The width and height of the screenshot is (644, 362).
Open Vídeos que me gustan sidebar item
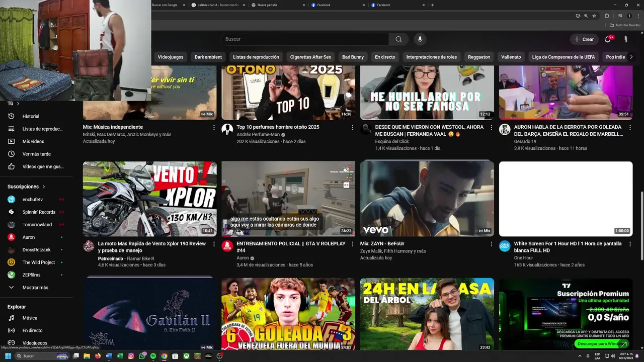(36, 166)
